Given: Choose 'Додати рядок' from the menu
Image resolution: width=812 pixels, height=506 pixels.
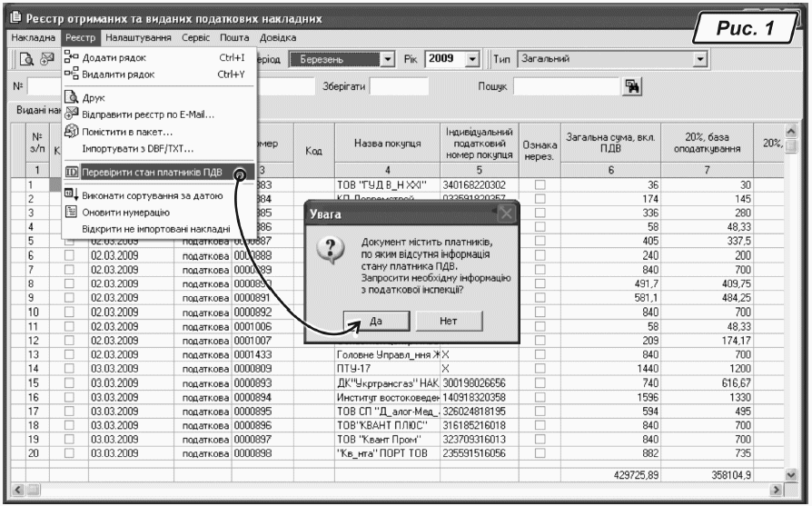Looking at the screenshot, I should click(113, 58).
